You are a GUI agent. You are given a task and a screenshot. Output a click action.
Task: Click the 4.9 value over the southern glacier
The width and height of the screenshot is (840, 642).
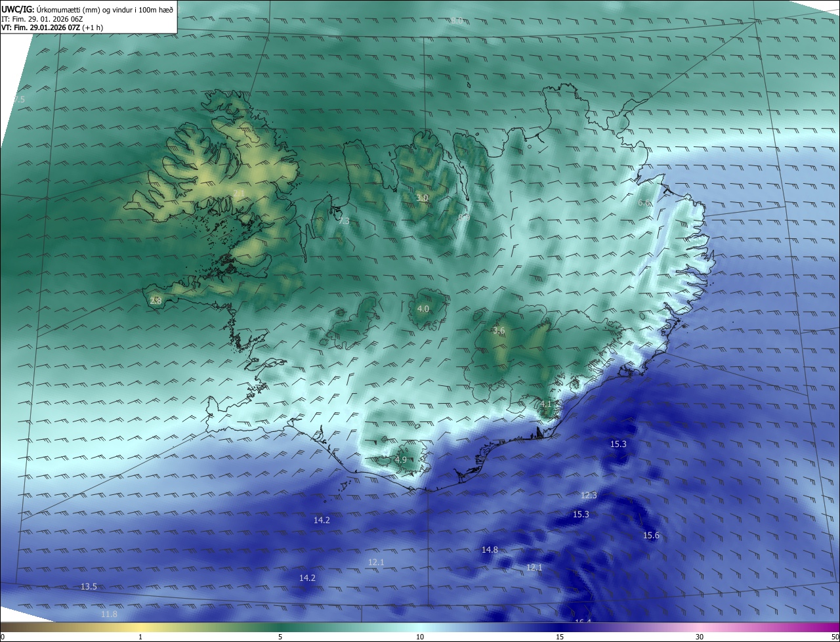(400, 460)
